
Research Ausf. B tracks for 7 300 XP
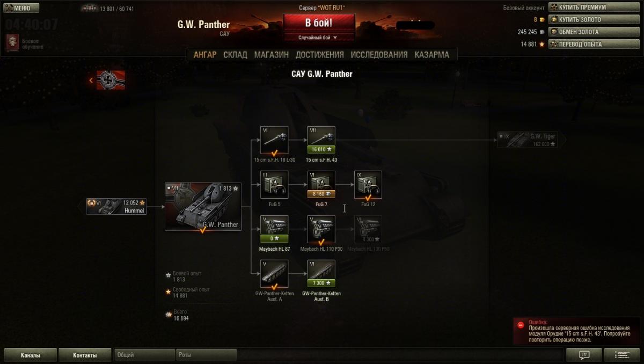click(321, 283)
